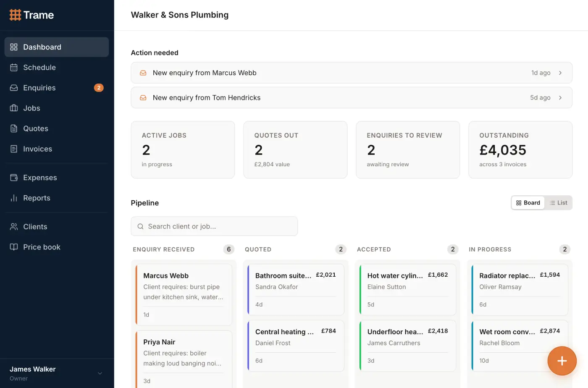Open the Hot water cylinder card for Elaine Sutton
Viewport: 588px width, 388px height.
pyautogui.click(x=408, y=290)
